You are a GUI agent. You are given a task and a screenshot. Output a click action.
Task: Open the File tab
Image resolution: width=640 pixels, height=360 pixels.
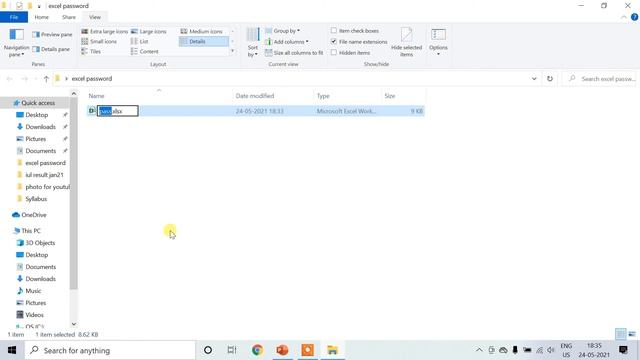point(14,17)
